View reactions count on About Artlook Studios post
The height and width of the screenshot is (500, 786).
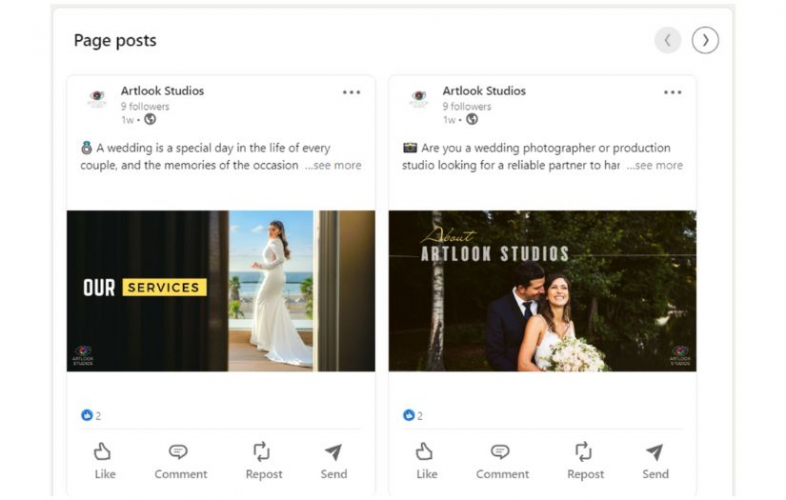click(x=413, y=415)
